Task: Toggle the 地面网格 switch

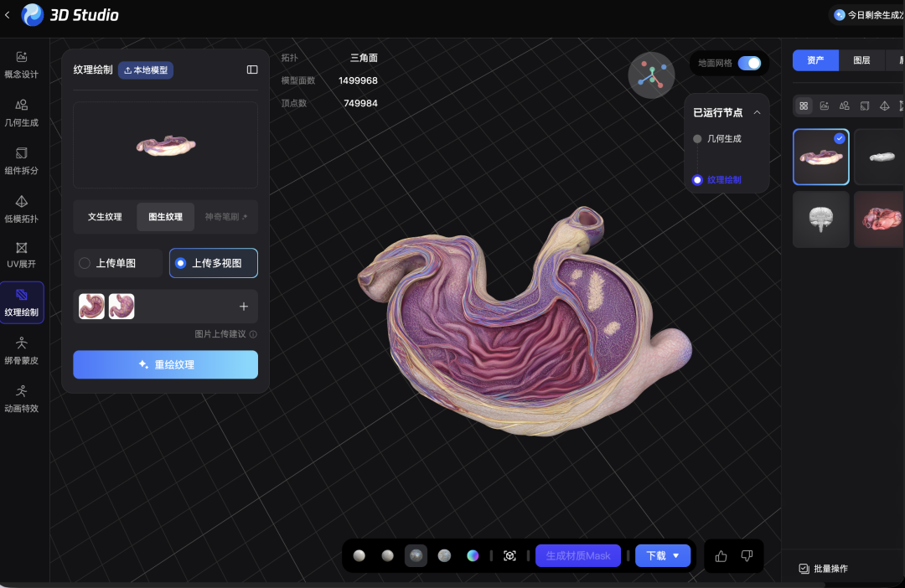Action: click(750, 64)
